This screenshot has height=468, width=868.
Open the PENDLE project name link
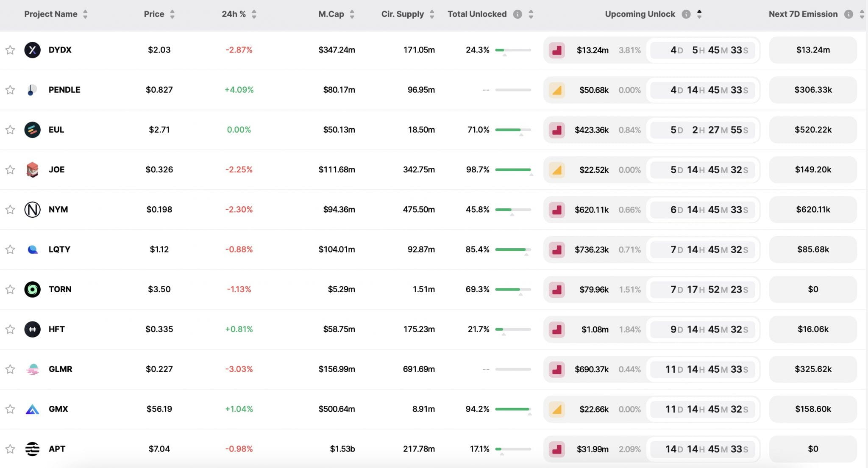(x=64, y=89)
